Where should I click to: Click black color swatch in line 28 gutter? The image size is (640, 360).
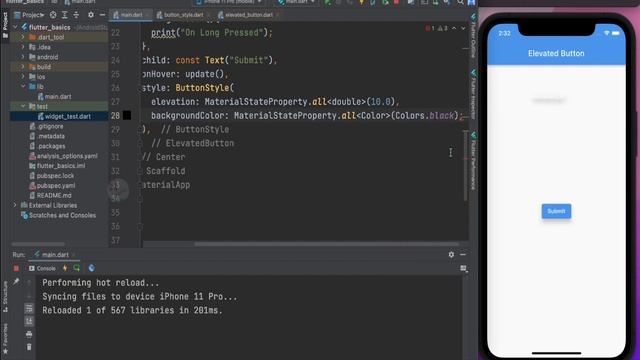click(127, 116)
